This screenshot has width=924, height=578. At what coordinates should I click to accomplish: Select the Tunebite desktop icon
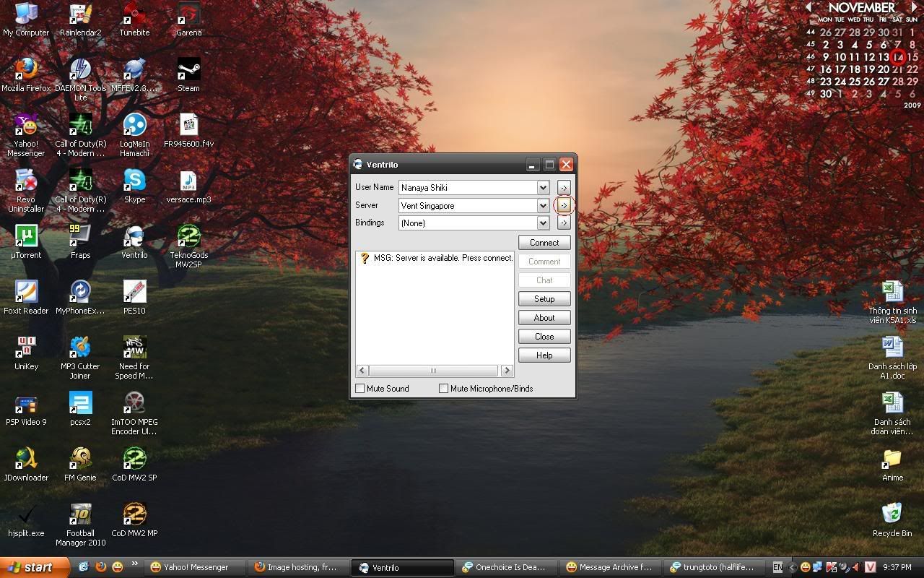click(x=134, y=20)
